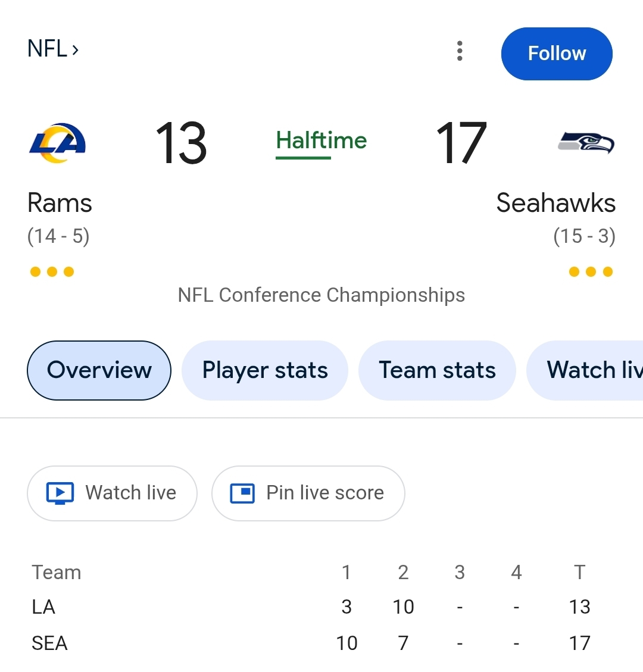Click the Seattle Seahawks team logo

click(x=586, y=143)
